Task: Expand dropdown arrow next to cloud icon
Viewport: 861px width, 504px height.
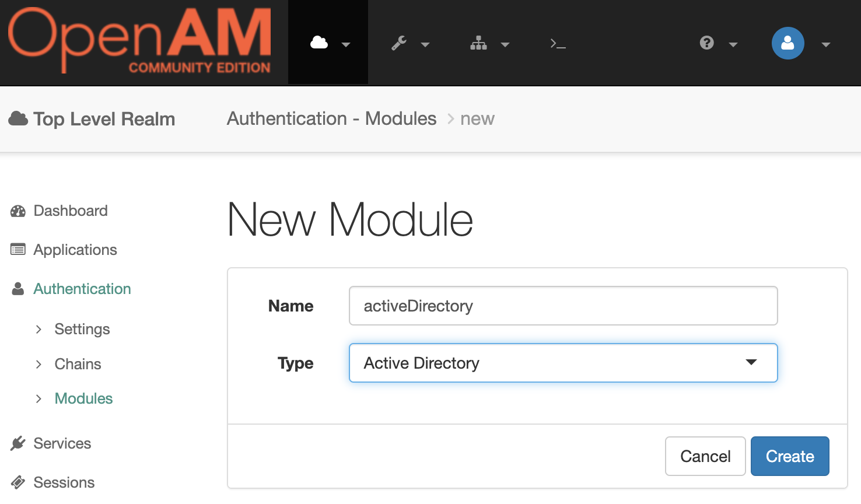Action: [346, 44]
